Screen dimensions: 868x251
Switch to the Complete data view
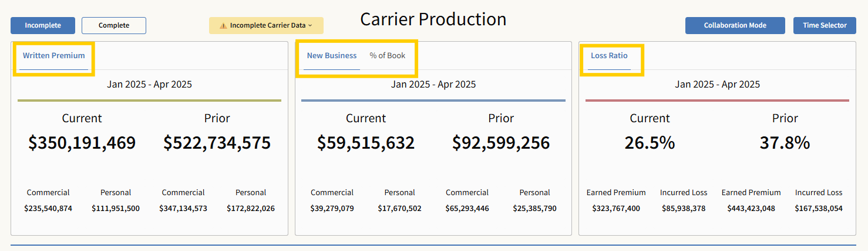click(x=113, y=26)
